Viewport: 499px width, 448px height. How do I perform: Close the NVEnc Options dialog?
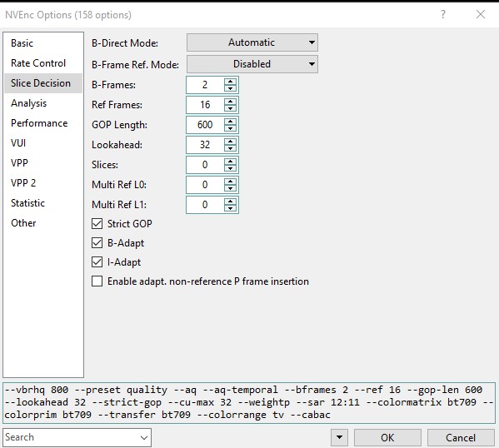[x=481, y=14]
